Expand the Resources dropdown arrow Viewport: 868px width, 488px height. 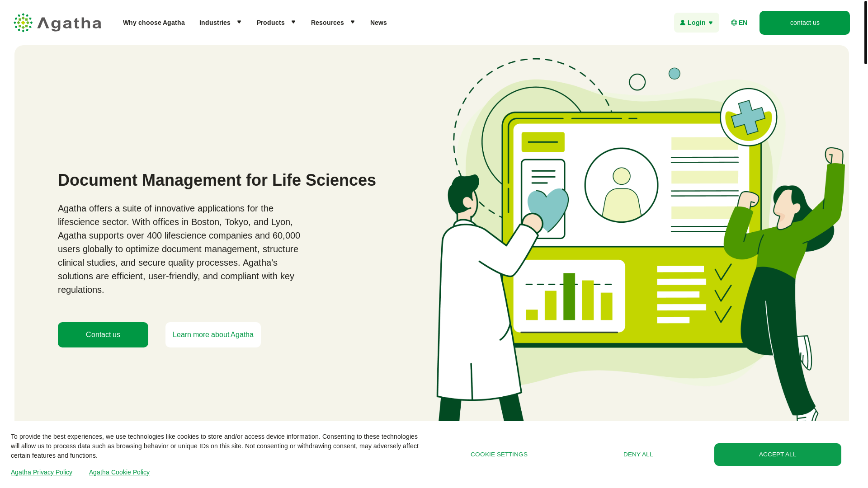coord(353,22)
